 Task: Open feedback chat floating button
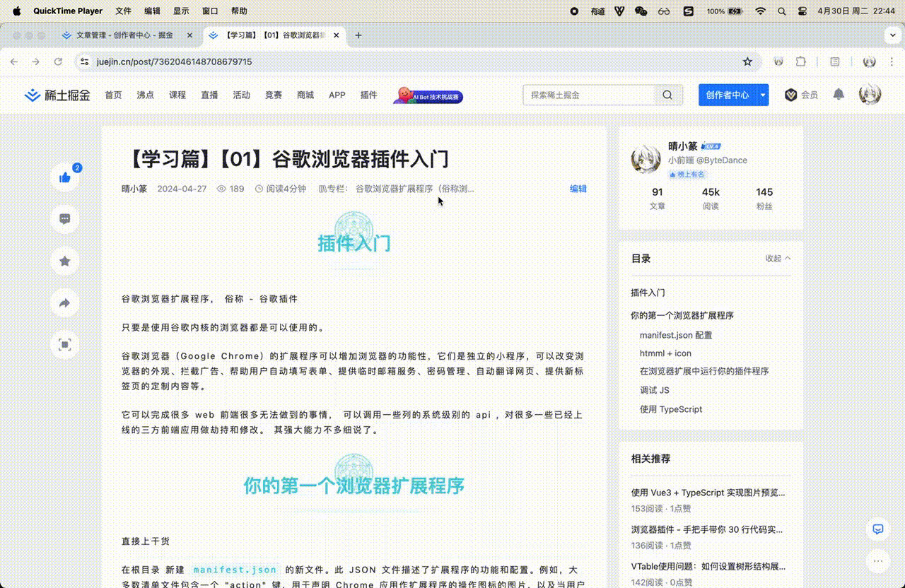click(878, 529)
